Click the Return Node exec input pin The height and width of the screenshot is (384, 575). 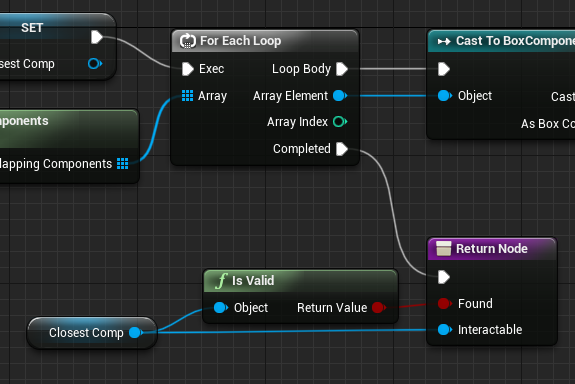(444, 277)
